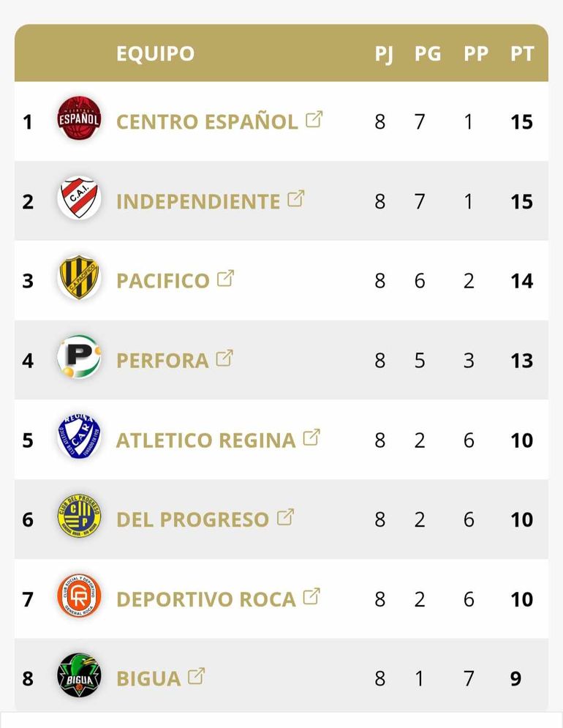Click the Atletico Regina crest
563x728 pixels.
click(x=79, y=438)
